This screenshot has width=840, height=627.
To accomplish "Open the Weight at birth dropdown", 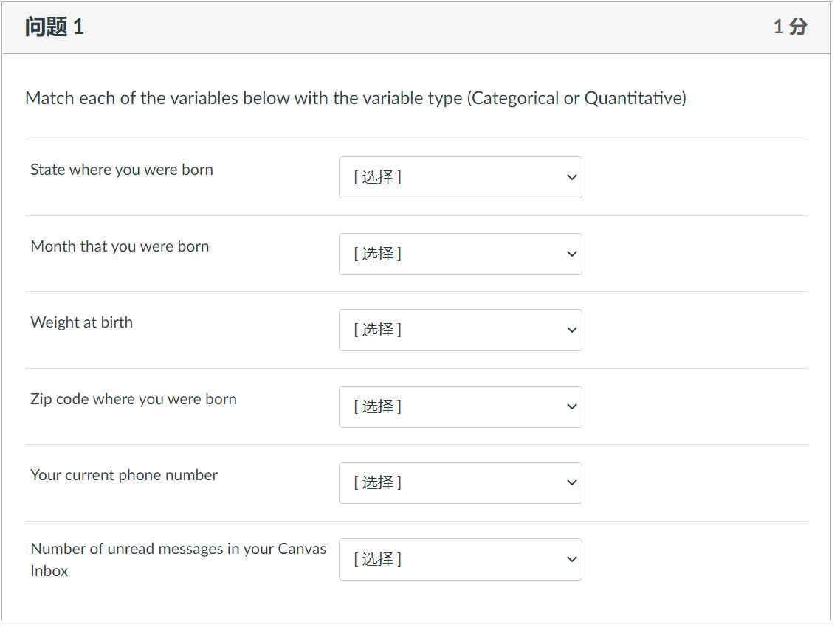I will click(460, 330).
